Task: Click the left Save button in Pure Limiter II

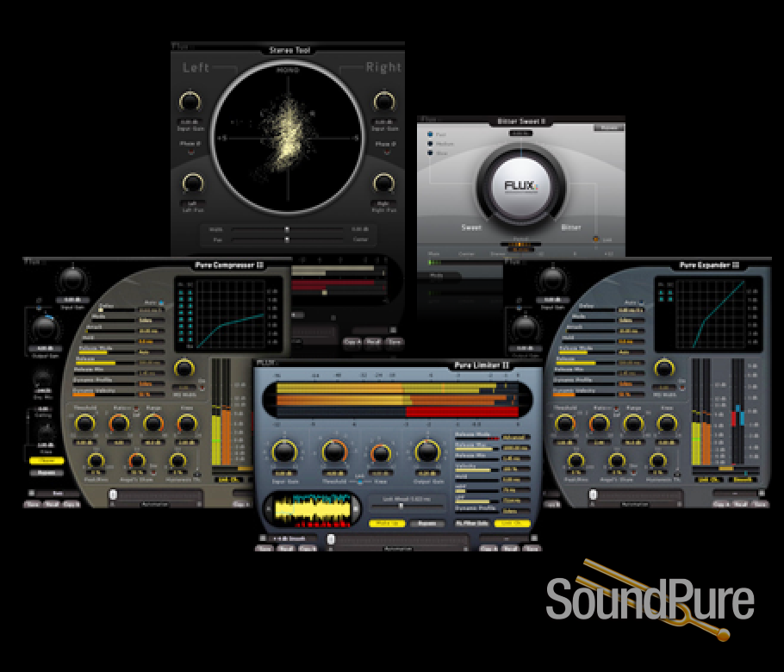Action: [265, 549]
